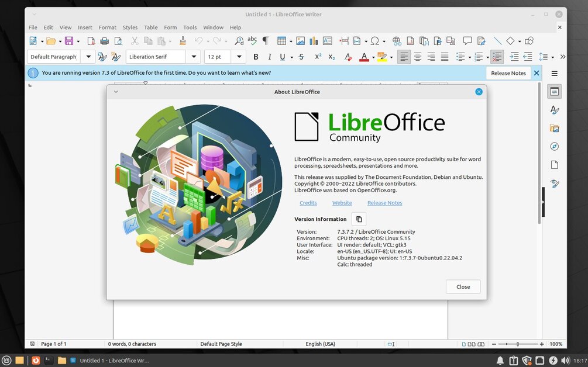Expand Font Name dropdown arrow
The image size is (588, 367).
tap(194, 57)
